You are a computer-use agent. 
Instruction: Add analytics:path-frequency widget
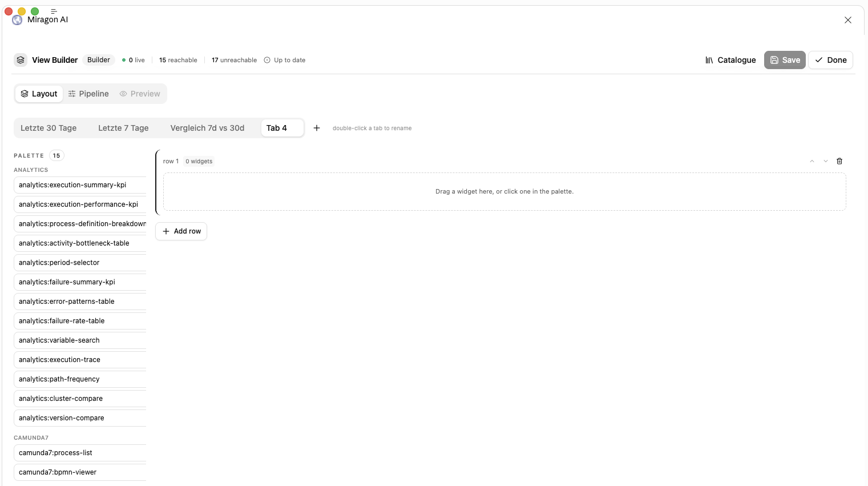[x=80, y=379]
